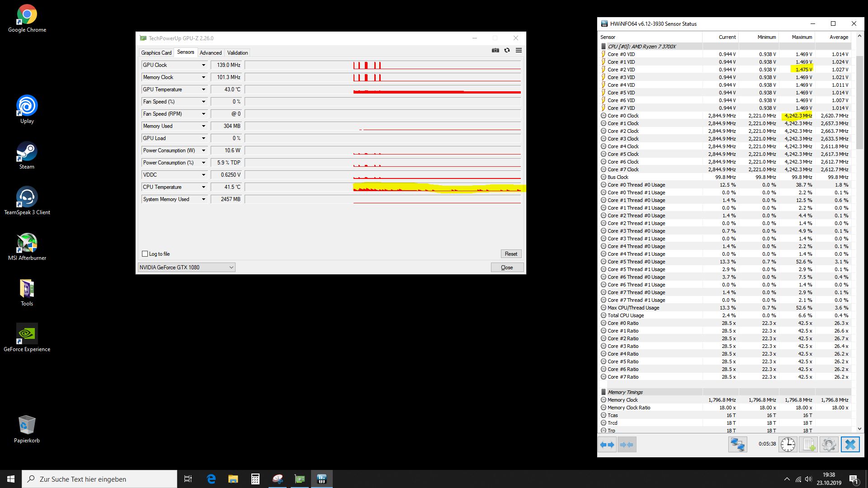The width and height of the screenshot is (868, 488).
Task: Open the HWiNFO sensor settings gear
Action: point(829,445)
